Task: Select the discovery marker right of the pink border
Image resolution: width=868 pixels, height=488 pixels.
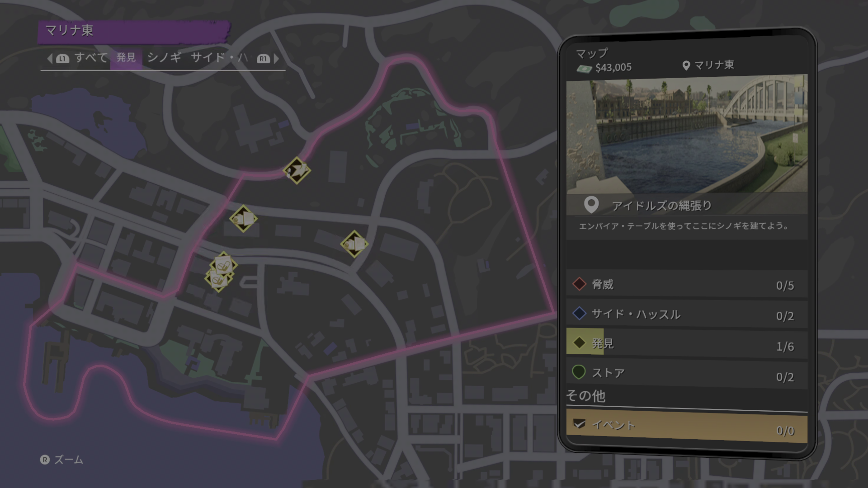Action: tap(243, 219)
